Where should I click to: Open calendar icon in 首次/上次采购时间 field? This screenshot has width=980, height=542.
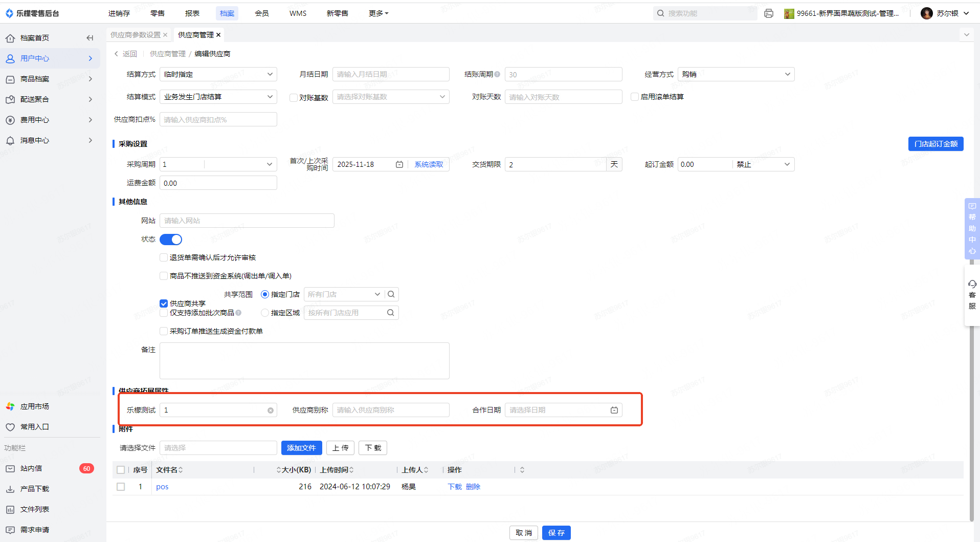[x=399, y=164]
